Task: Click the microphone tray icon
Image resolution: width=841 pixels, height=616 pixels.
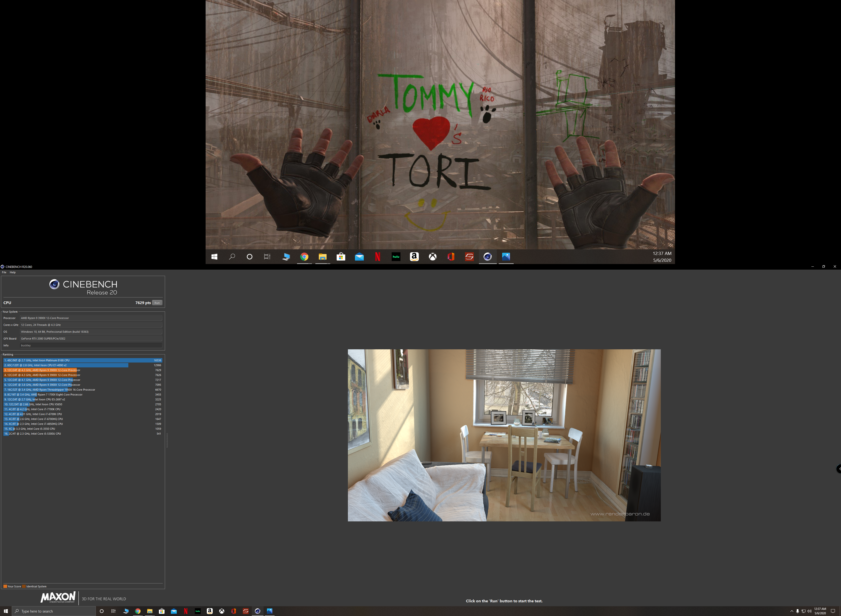Action: coord(797,611)
